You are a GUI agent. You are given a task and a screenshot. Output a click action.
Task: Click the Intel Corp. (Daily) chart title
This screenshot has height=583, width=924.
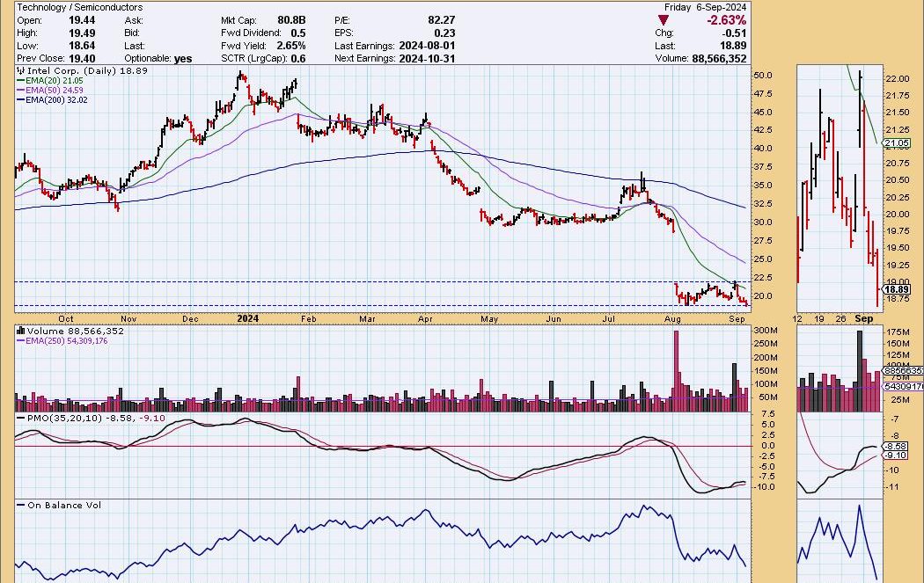click(x=82, y=70)
